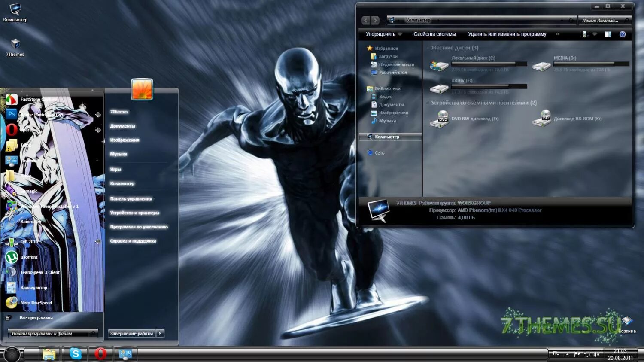Open Skype from the taskbar

tap(76, 354)
